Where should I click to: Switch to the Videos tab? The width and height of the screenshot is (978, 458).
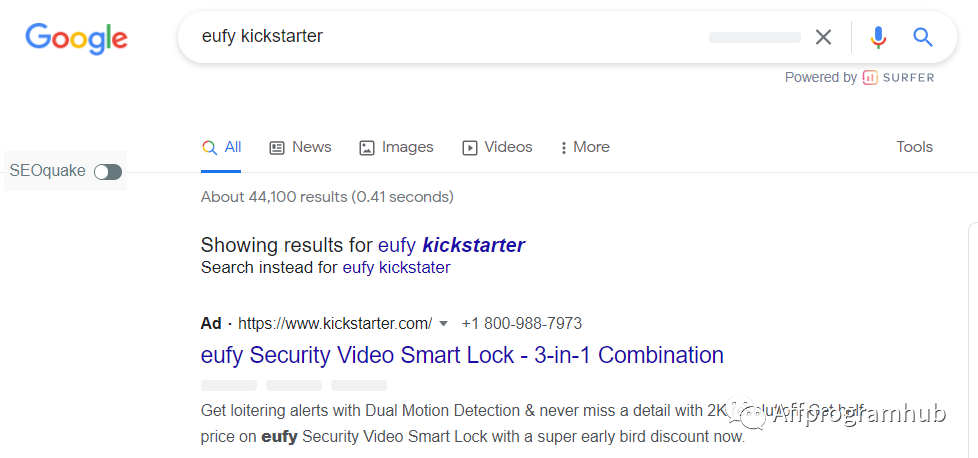click(497, 147)
